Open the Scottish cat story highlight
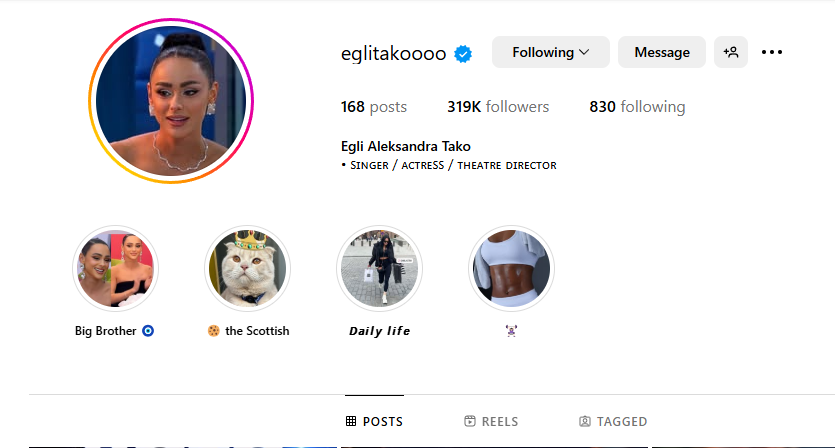 coord(247,268)
